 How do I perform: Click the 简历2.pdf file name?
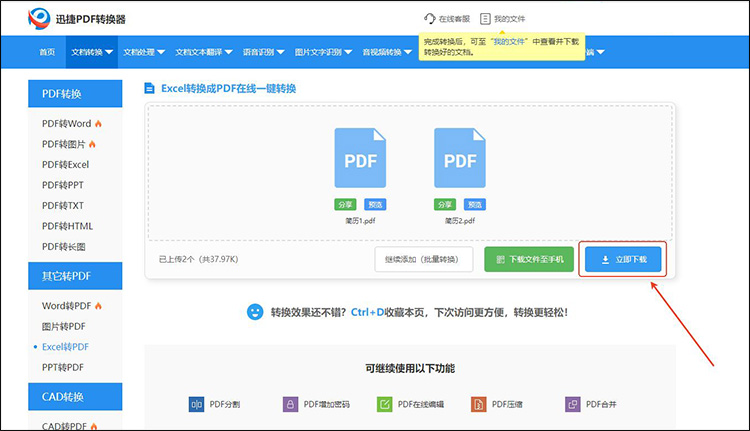tap(460, 221)
